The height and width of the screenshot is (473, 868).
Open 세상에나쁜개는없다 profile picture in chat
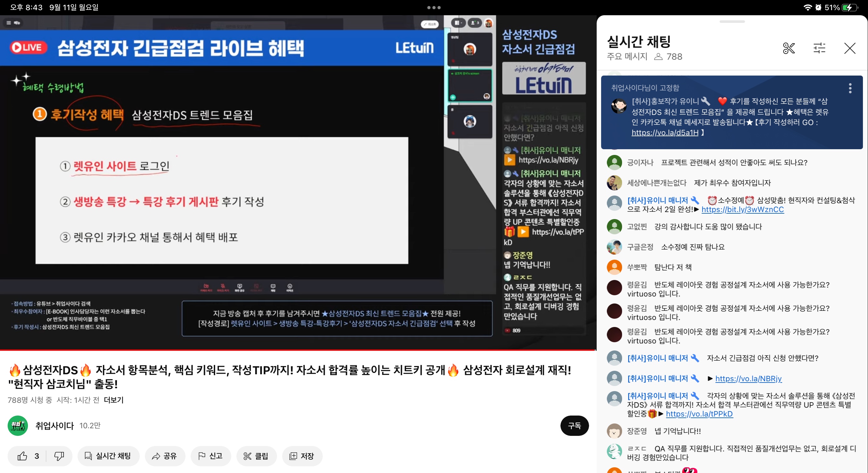coord(614,183)
